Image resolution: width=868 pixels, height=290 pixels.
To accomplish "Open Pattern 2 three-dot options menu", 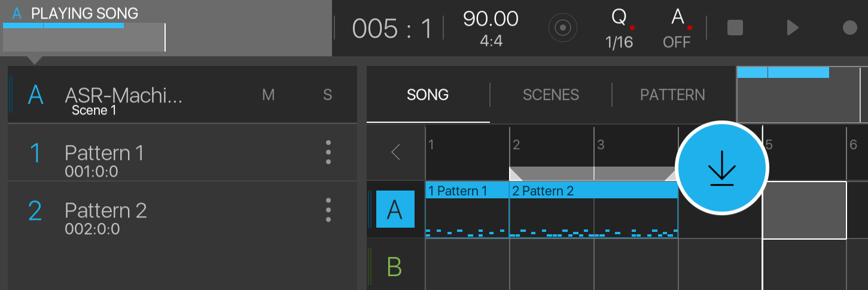I will [x=328, y=210].
